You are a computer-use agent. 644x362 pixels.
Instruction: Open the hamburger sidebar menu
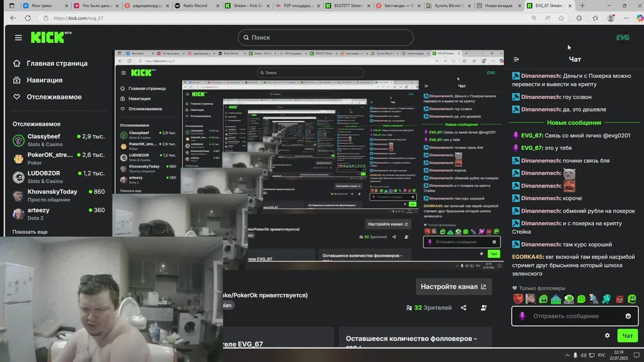[19, 38]
